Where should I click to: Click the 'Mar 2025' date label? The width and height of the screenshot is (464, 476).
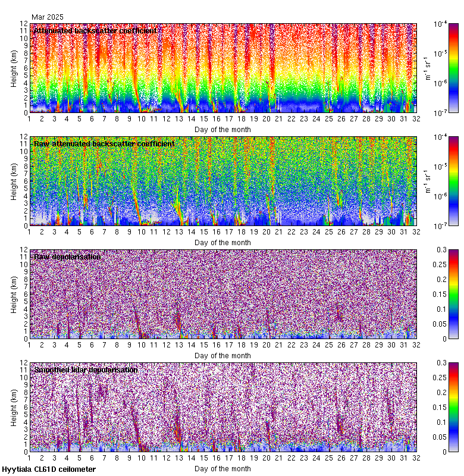(x=48, y=17)
